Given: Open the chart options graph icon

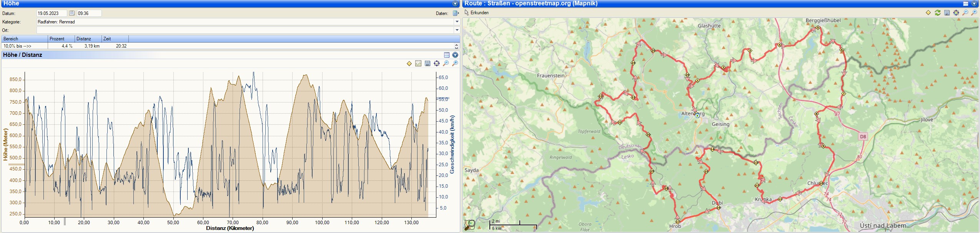Looking at the screenshot, I should 418,63.
